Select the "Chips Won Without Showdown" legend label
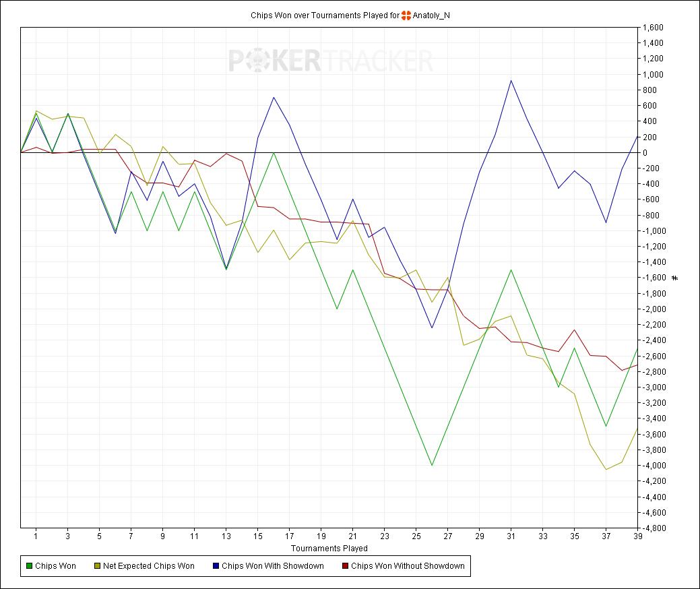The height and width of the screenshot is (589, 700). pos(408,566)
